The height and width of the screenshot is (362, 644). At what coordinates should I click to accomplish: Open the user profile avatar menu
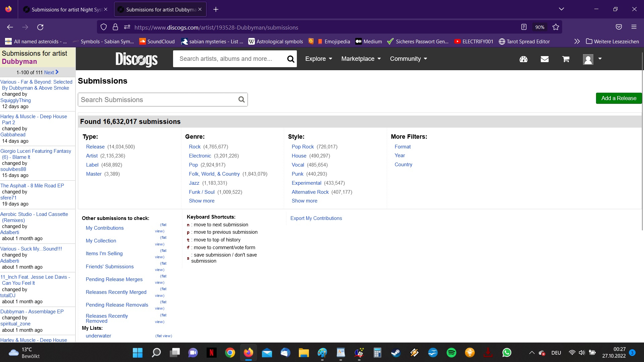tap(592, 59)
